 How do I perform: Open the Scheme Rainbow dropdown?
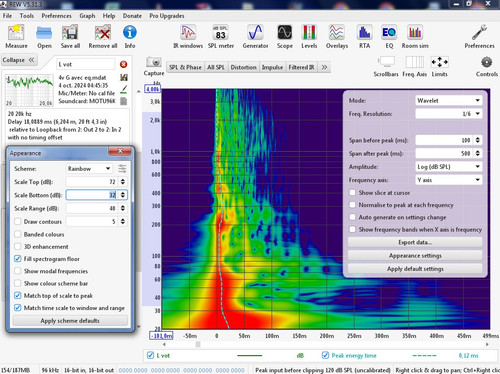[89, 169]
